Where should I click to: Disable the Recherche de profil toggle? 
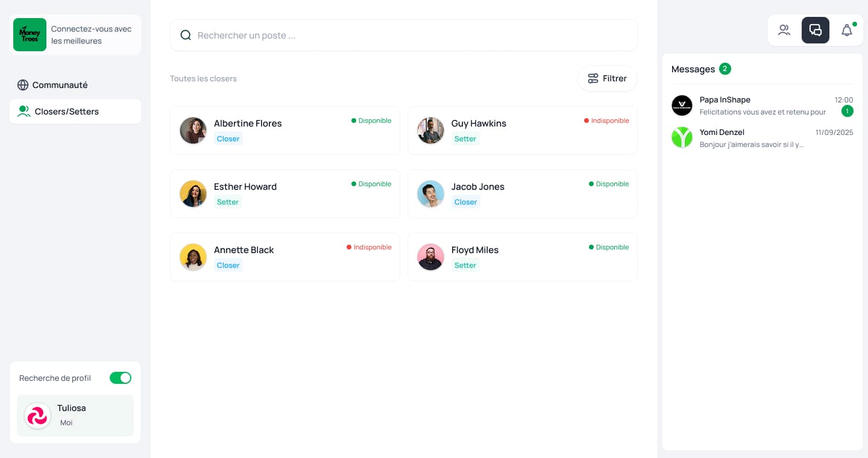coord(121,378)
